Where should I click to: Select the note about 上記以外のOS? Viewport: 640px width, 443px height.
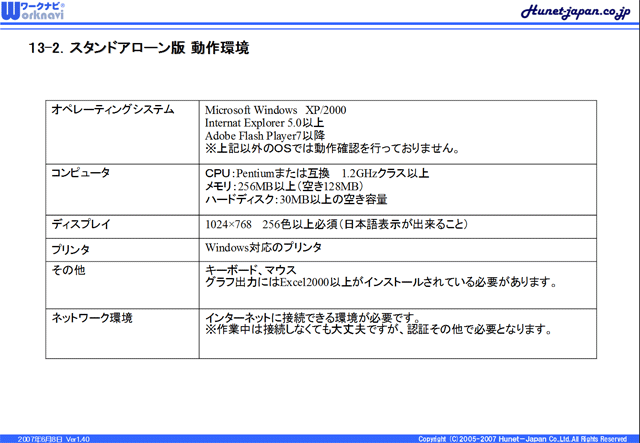(x=331, y=148)
